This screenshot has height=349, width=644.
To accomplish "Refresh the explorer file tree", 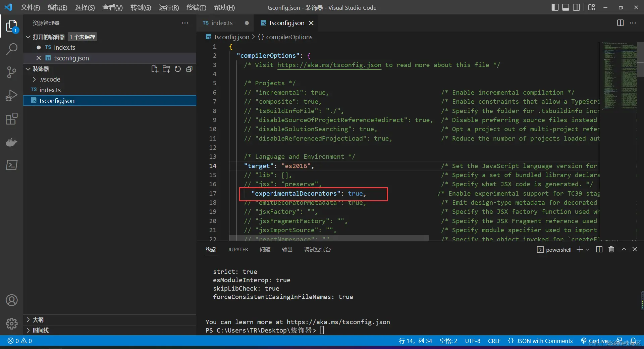I will 178,69.
